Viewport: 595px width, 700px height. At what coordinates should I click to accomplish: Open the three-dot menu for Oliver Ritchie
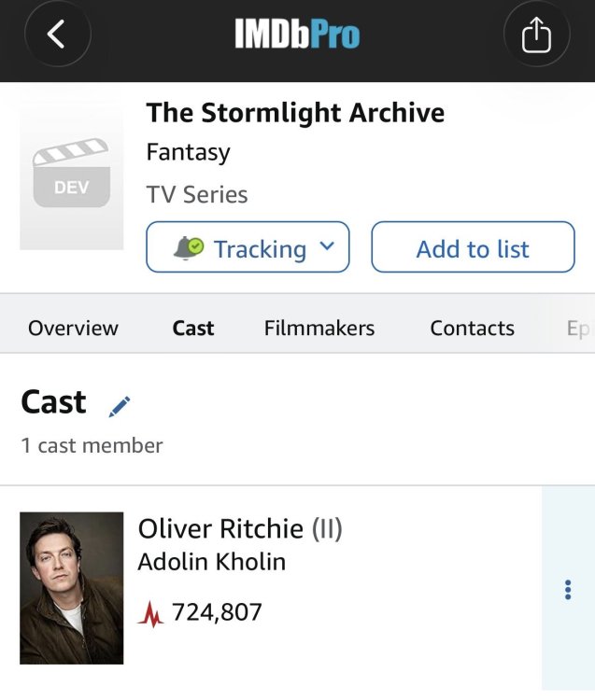(x=568, y=590)
